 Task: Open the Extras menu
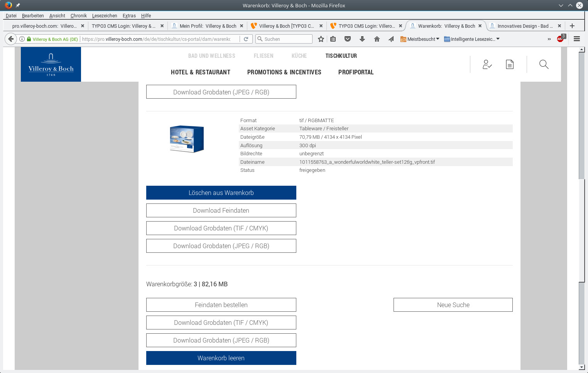coord(129,15)
